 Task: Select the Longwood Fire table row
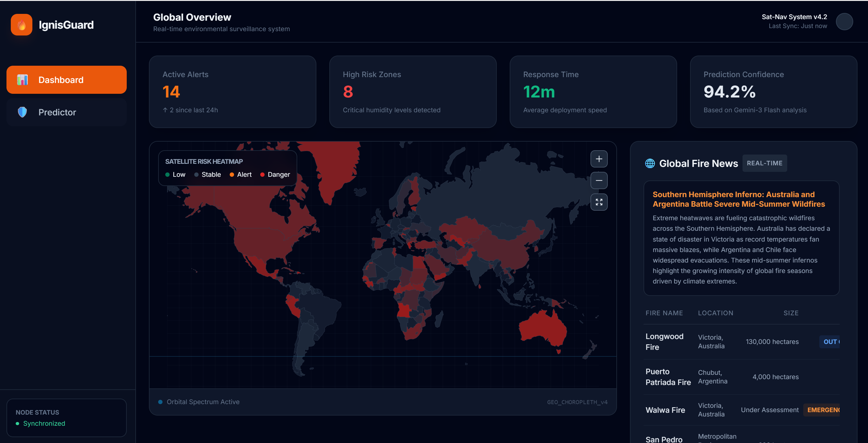[x=741, y=342]
